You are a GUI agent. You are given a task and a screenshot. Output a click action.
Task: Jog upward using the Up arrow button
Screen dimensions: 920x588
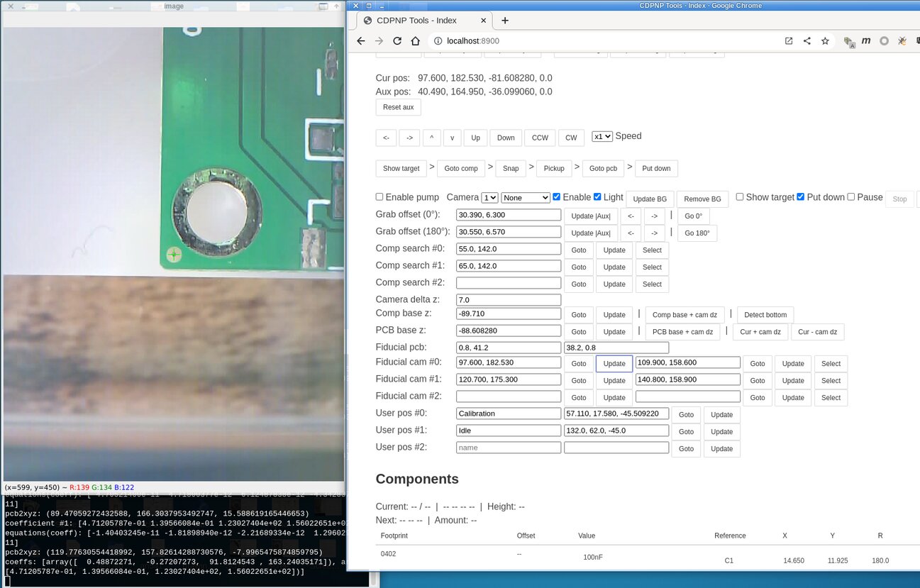(x=475, y=138)
